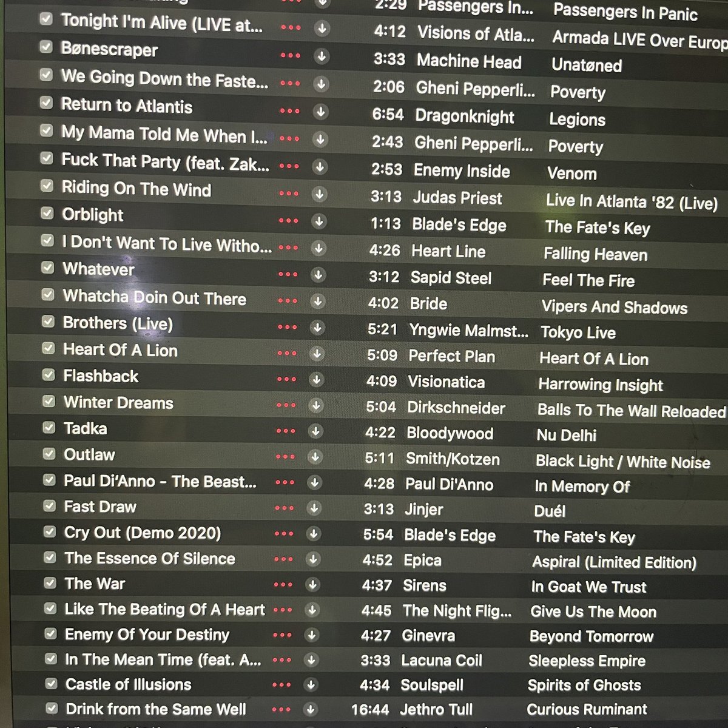Image resolution: width=728 pixels, height=728 pixels.
Task: Open more options for Orblight
Action: point(288,221)
